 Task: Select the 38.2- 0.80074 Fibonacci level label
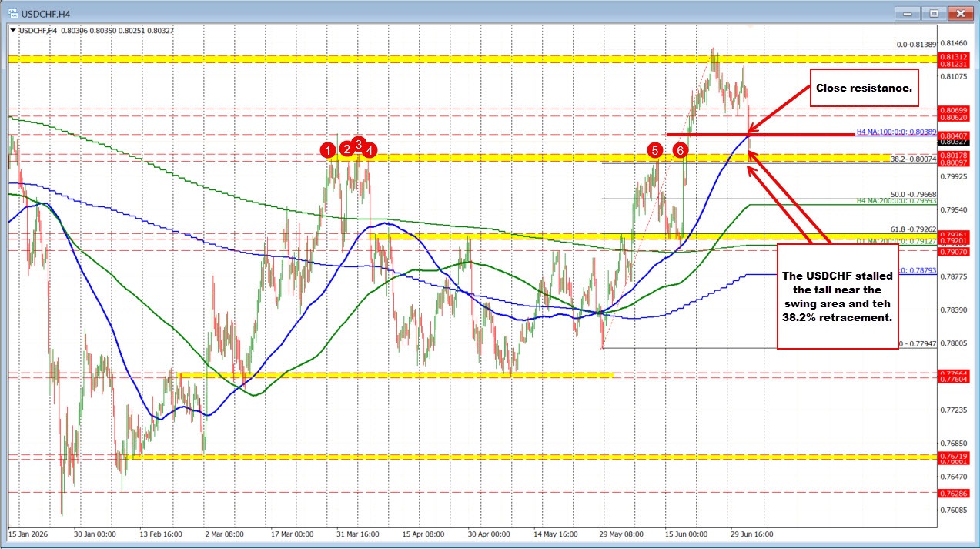coord(913,159)
